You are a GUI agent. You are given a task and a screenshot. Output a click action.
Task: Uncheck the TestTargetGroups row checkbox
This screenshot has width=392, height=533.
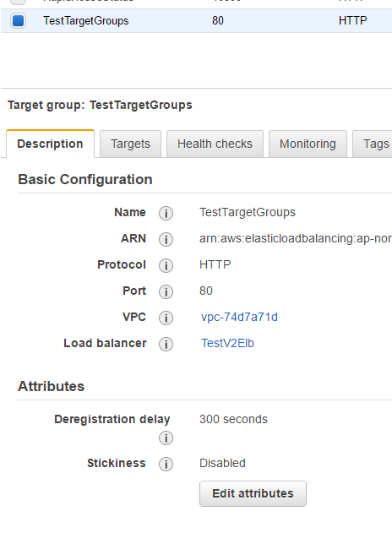(x=18, y=21)
